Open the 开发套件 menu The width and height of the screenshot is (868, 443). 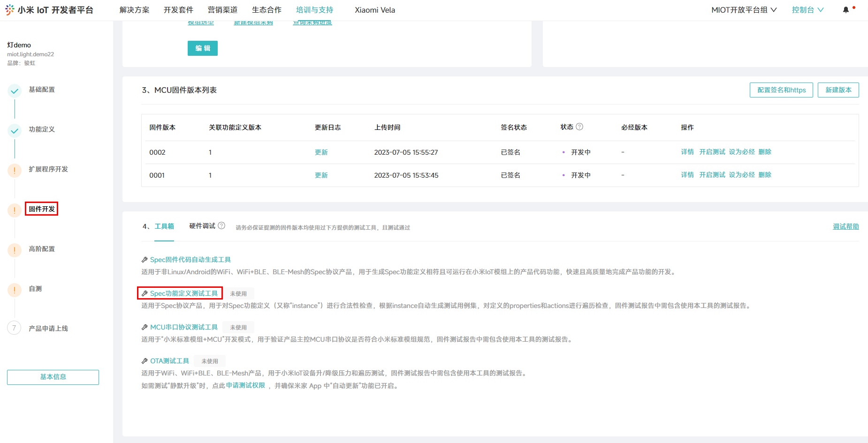178,10
